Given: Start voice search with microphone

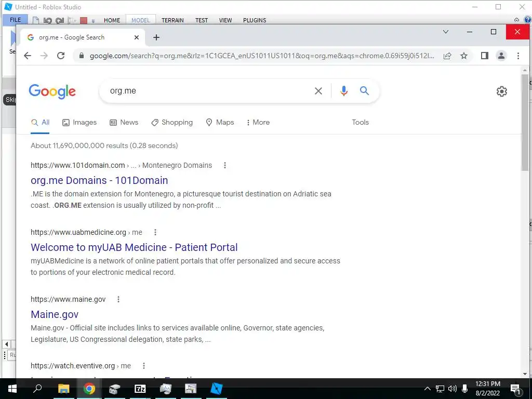Looking at the screenshot, I should [344, 91].
